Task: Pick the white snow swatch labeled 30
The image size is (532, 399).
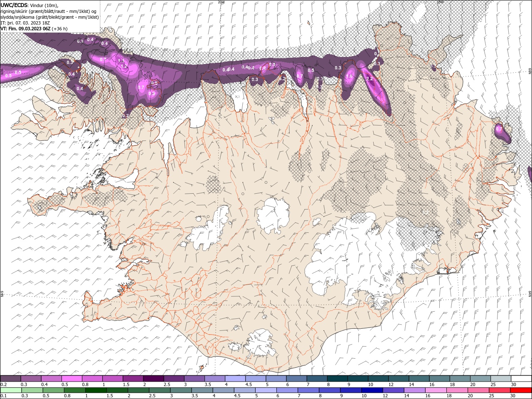Action: 521,379
